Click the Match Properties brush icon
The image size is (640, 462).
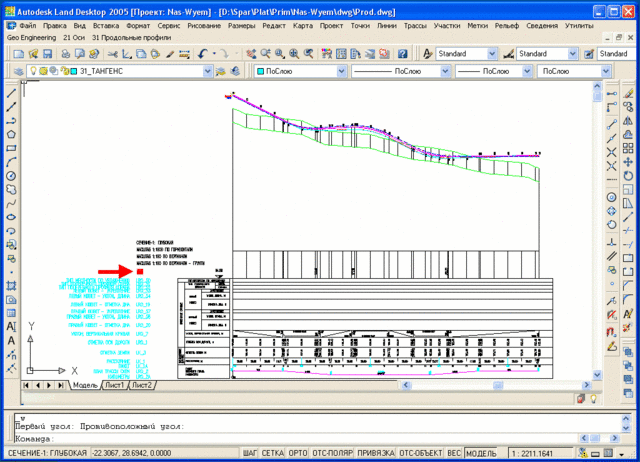point(170,54)
